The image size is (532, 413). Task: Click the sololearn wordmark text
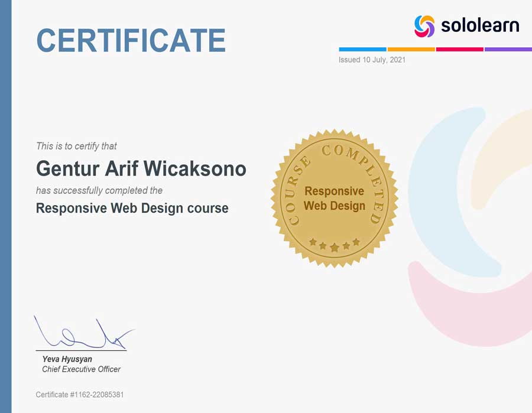[479, 26]
